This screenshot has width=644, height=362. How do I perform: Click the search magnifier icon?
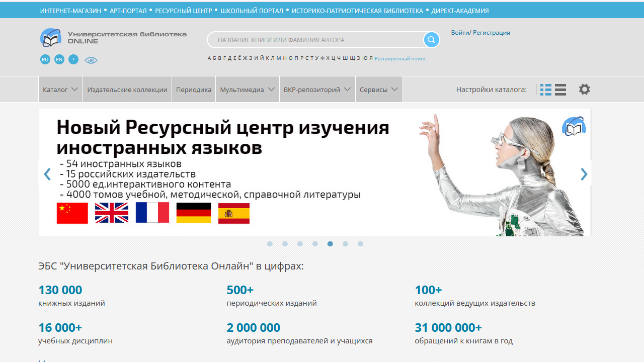click(431, 39)
